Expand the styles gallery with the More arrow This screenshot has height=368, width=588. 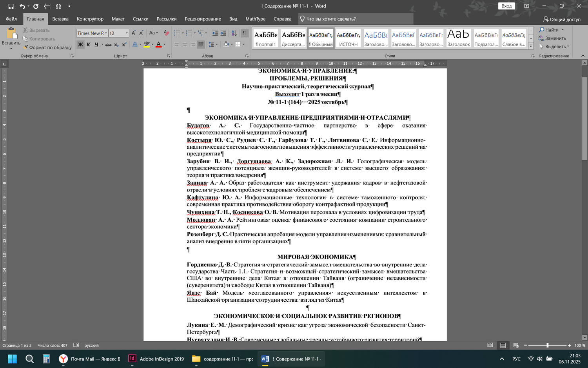click(531, 46)
